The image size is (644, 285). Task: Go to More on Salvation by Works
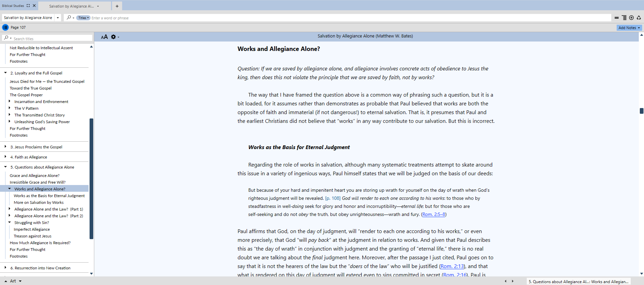39,202
